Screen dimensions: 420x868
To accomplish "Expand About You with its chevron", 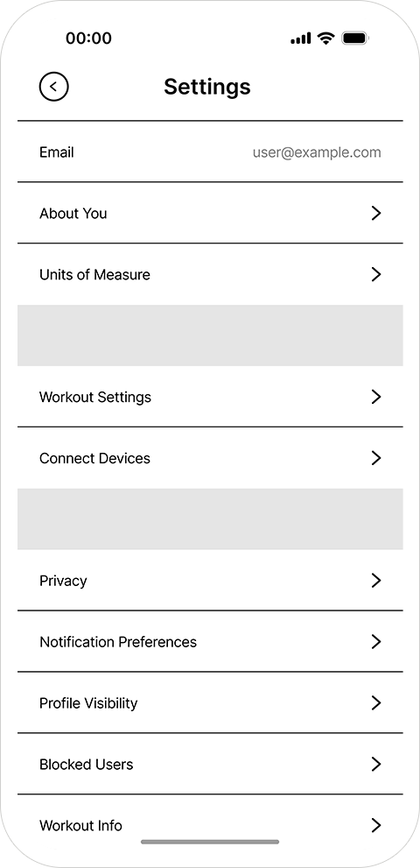I will point(376,213).
